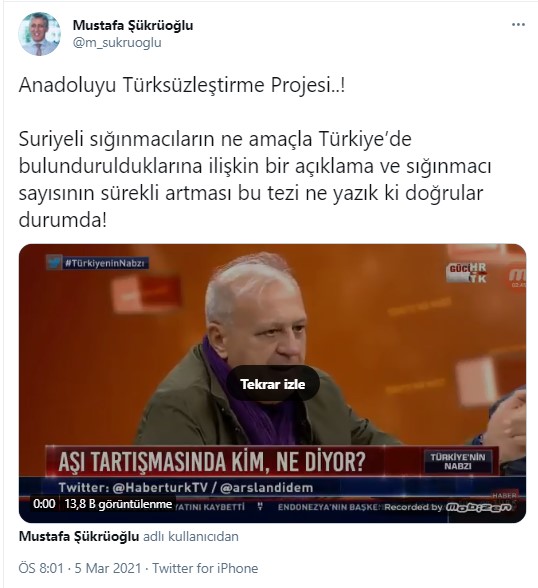Click Mustafa Şükrüoğlu's profile avatar
Viewport: 538px width, 588px height.
coord(39,34)
